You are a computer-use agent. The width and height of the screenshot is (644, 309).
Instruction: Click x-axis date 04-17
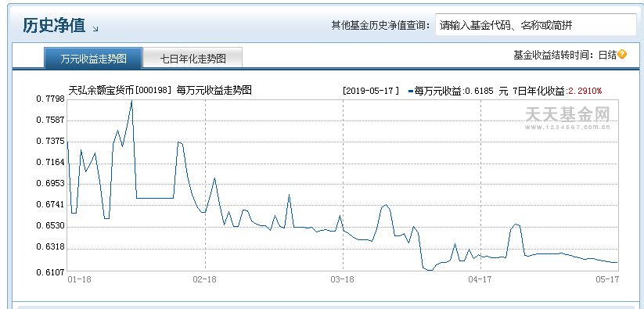point(480,279)
